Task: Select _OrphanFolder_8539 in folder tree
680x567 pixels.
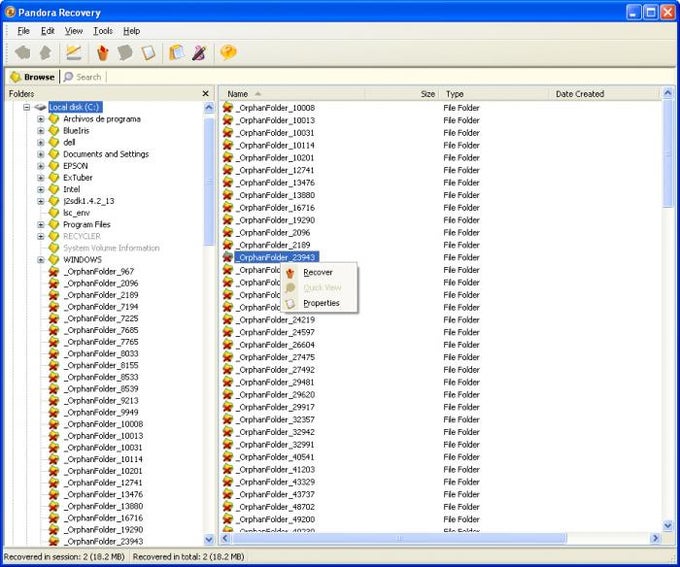Action: (x=103, y=389)
